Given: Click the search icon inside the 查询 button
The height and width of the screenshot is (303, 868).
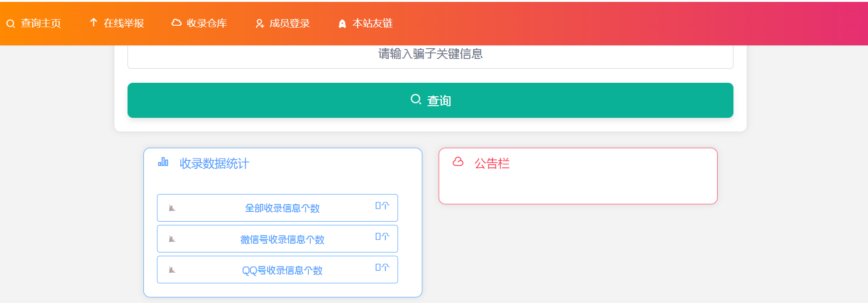Looking at the screenshot, I should click(416, 99).
